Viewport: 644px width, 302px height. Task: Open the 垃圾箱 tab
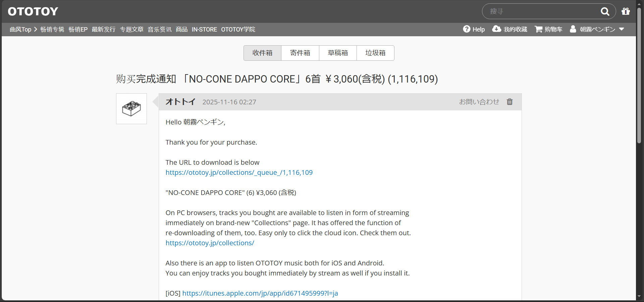coord(375,53)
